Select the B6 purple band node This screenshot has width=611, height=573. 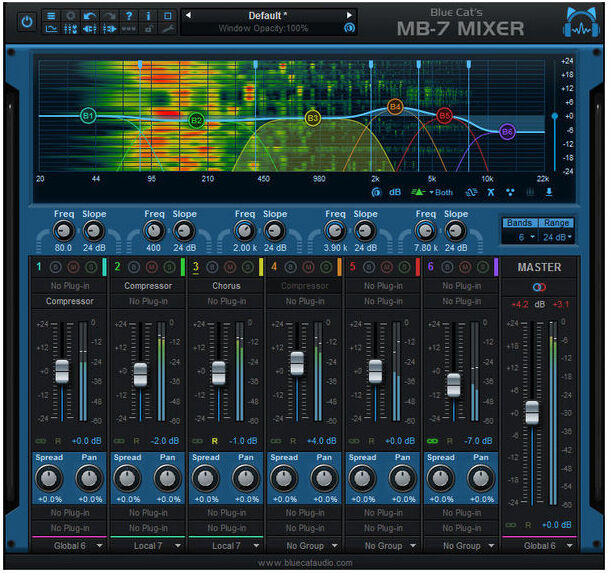click(x=507, y=132)
